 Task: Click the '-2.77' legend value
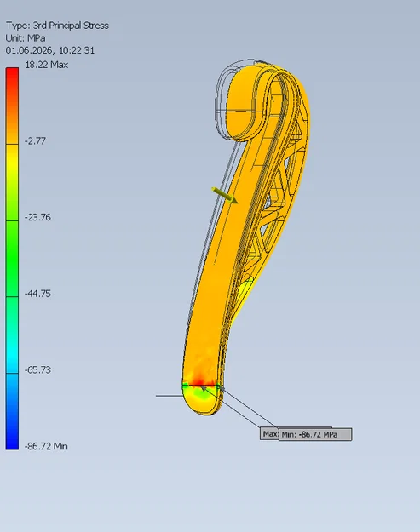[x=35, y=140]
